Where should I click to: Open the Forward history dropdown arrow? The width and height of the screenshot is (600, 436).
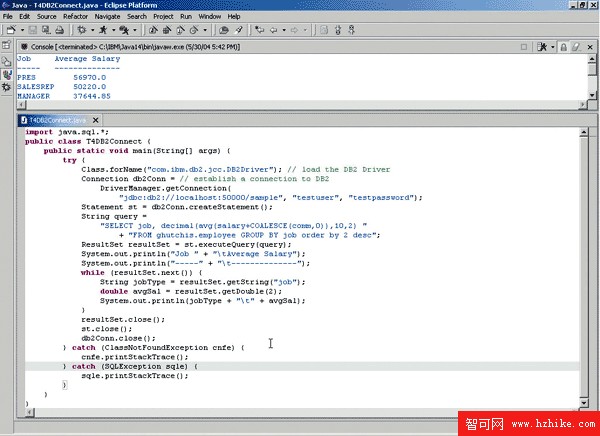click(x=305, y=30)
